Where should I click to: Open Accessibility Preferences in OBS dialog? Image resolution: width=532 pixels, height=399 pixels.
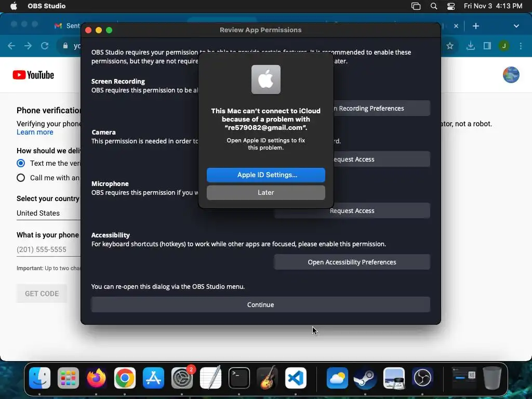pyautogui.click(x=352, y=262)
